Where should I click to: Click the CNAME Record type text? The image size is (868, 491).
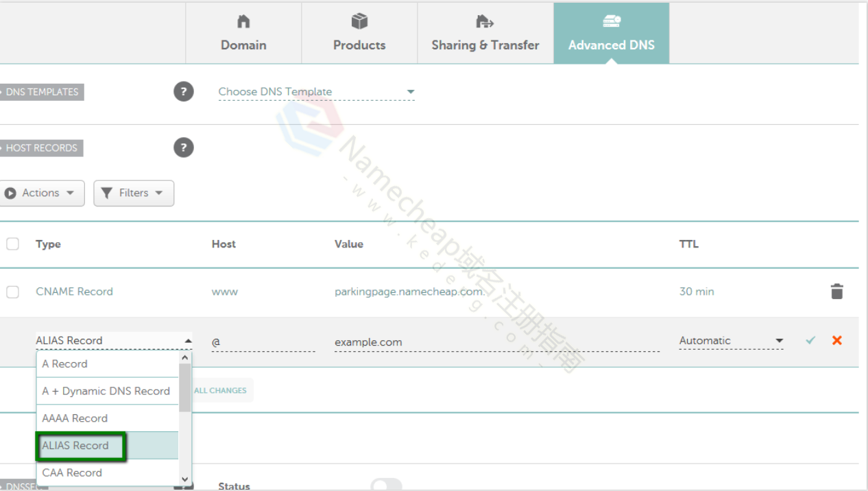(x=74, y=291)
